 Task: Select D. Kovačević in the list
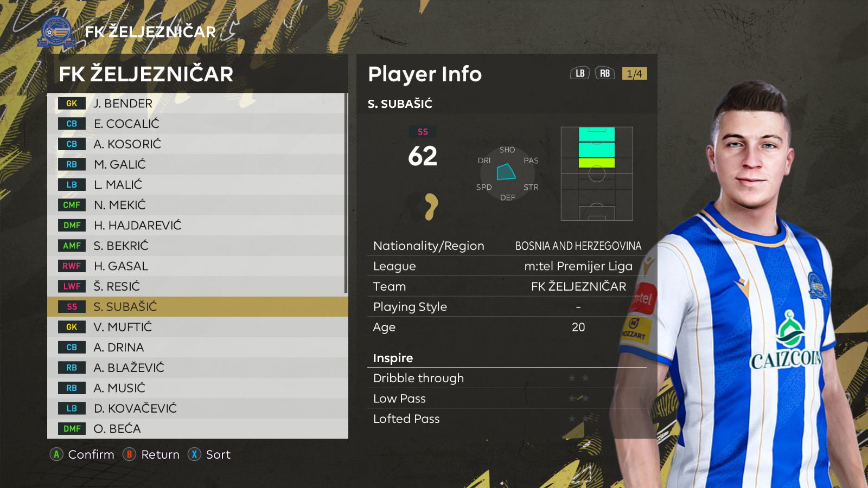tap(197, 408)
